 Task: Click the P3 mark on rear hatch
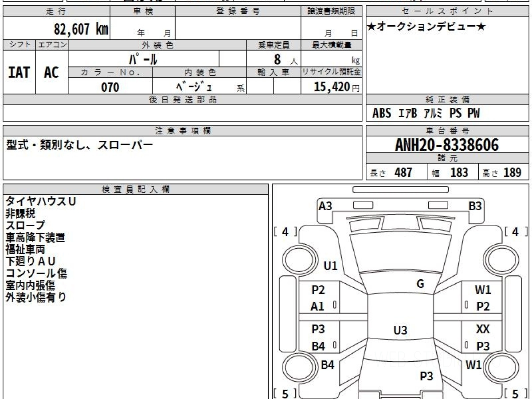point(426,376)
